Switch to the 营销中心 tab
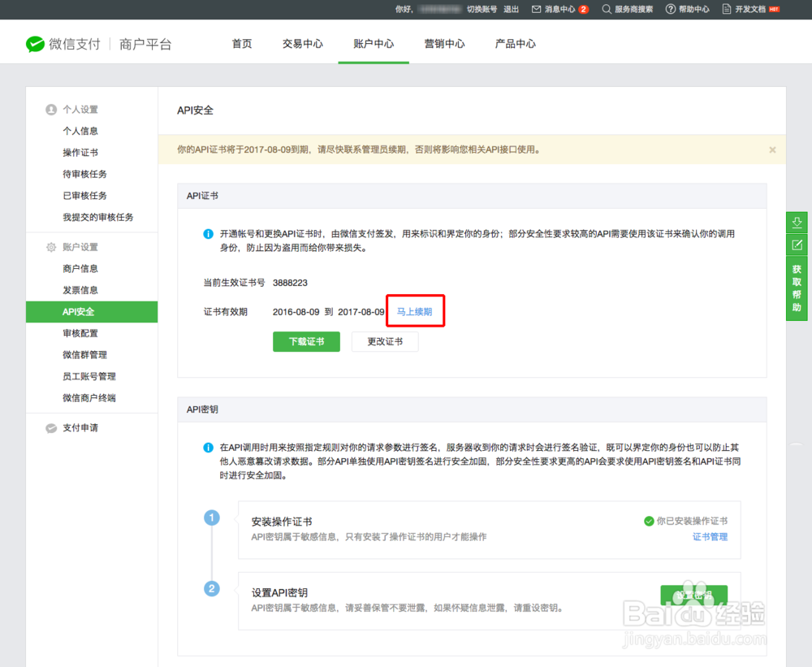 [444, 44]
